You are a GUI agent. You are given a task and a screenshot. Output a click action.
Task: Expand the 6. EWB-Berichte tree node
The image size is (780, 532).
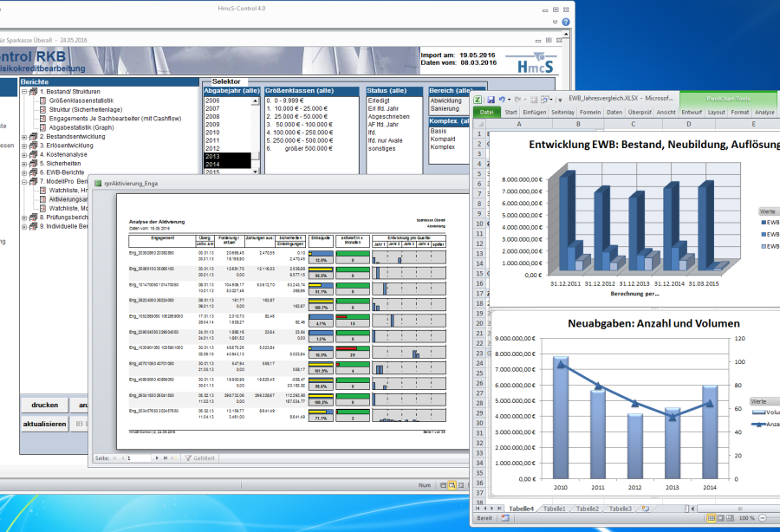pyautogui.click(x=23, y=172)
